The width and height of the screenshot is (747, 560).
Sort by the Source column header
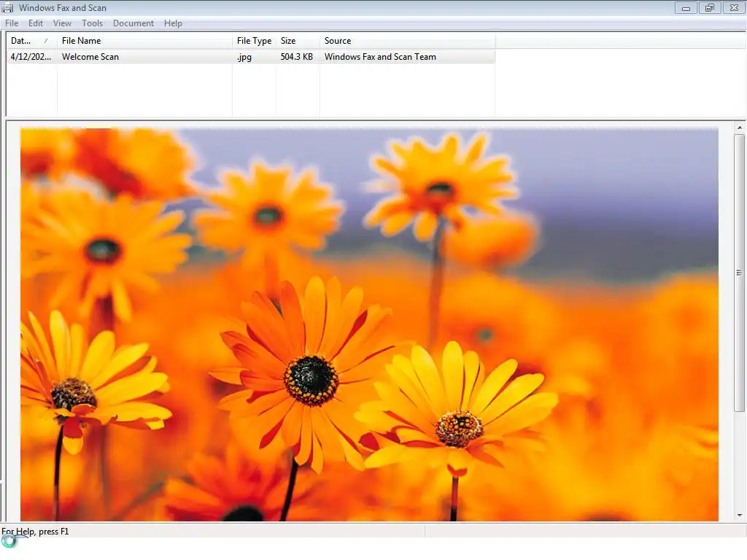(x=407, y=41)
